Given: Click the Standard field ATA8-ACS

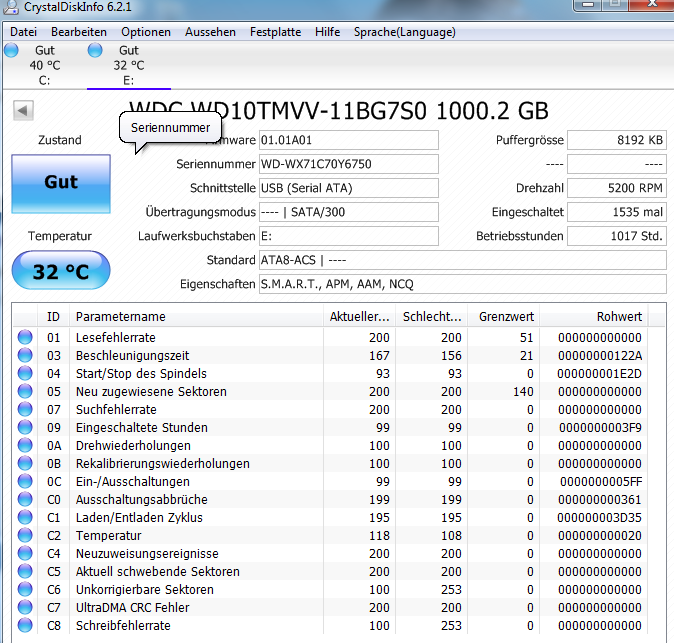Looking at the screenshot, I should coord(463,260).
